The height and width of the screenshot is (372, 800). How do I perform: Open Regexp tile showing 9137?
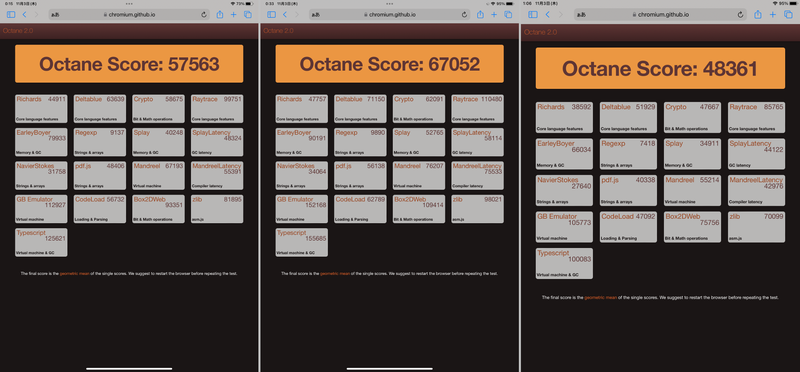(x=99, y=142)
